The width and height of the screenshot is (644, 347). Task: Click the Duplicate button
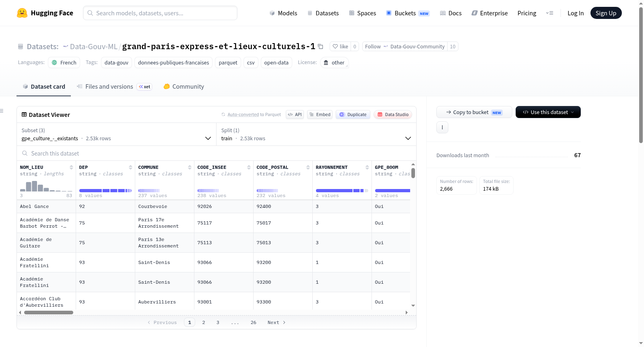click(353, 114)
